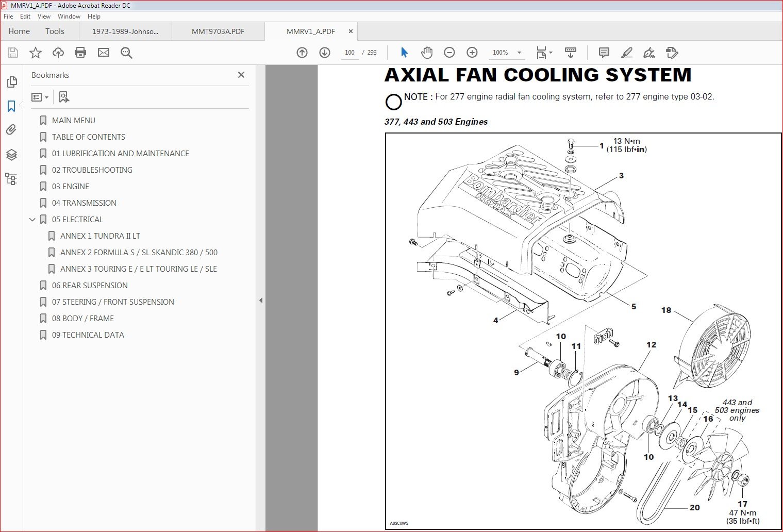783x532 pixels.
Task: Print the document via printer icon
Action: click(x=80, y=53)
